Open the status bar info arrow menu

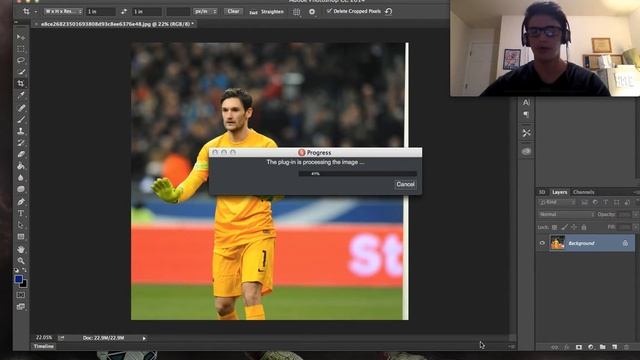[x=144, y=338]
